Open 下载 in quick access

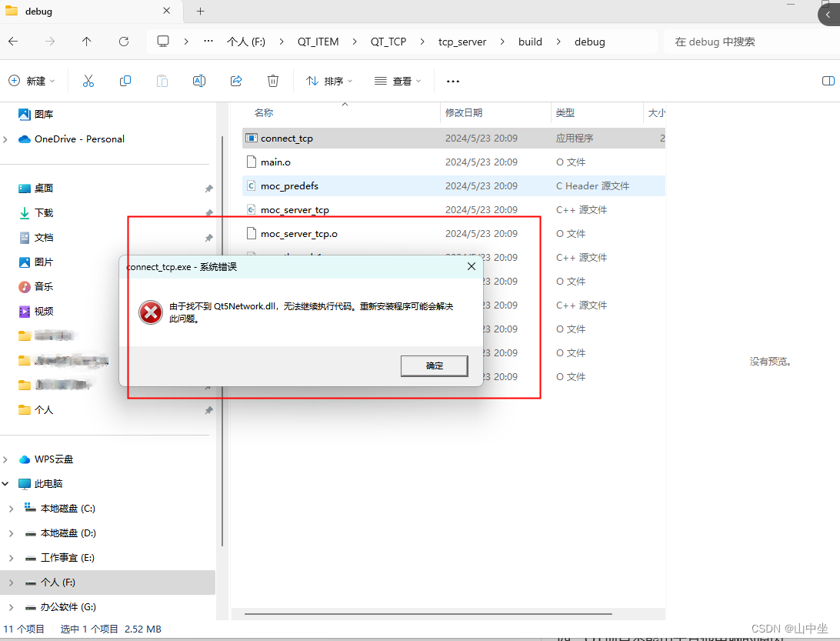coord(36,213)
